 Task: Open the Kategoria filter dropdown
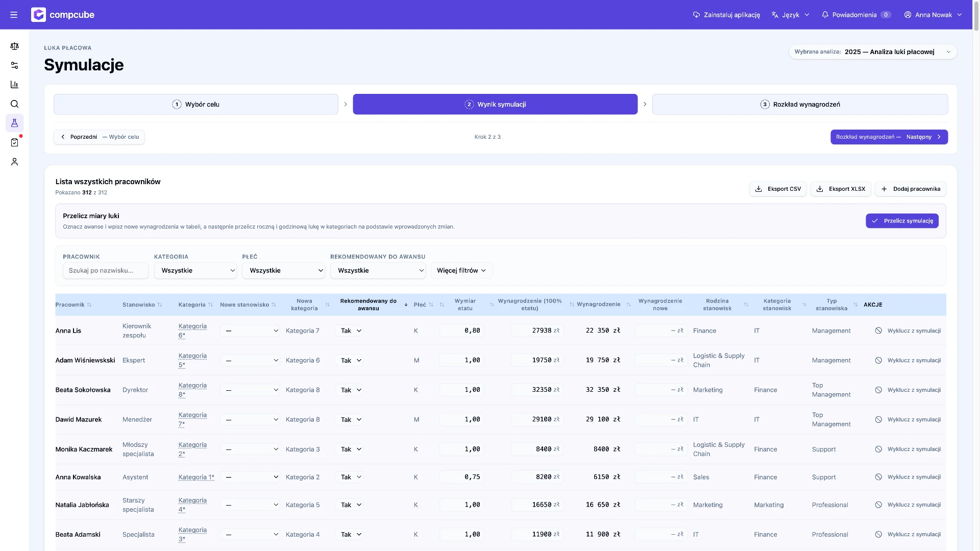coord(195,270)
